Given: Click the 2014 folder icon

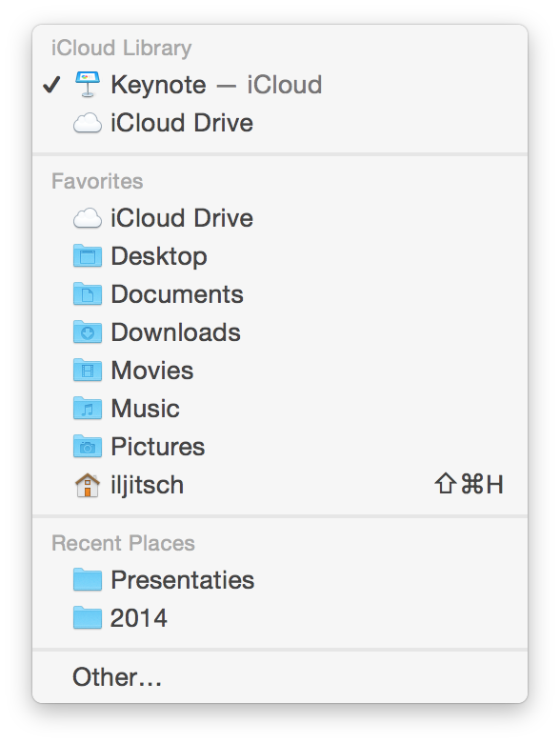Looking at the screenshot, I should click(88, 618).
